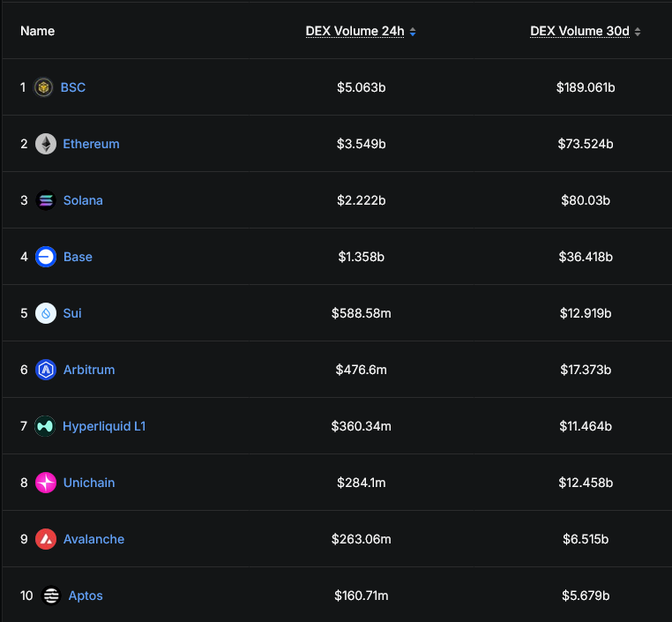Open the Ethereum chain link
The width and height of the screenshot is (672, 622).
tap(92, 144)
